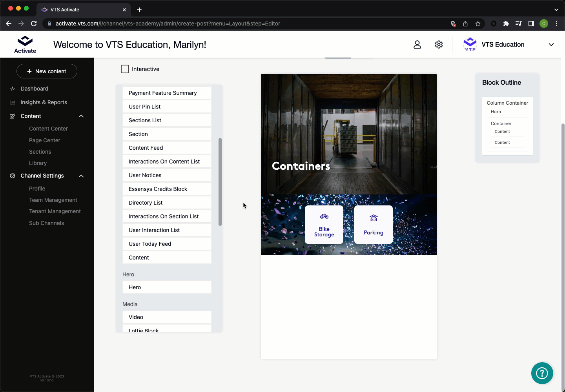This screenshot has height=392, width=565.
Task: Enable the Interactive checkbox
Action: pos(125,69)
